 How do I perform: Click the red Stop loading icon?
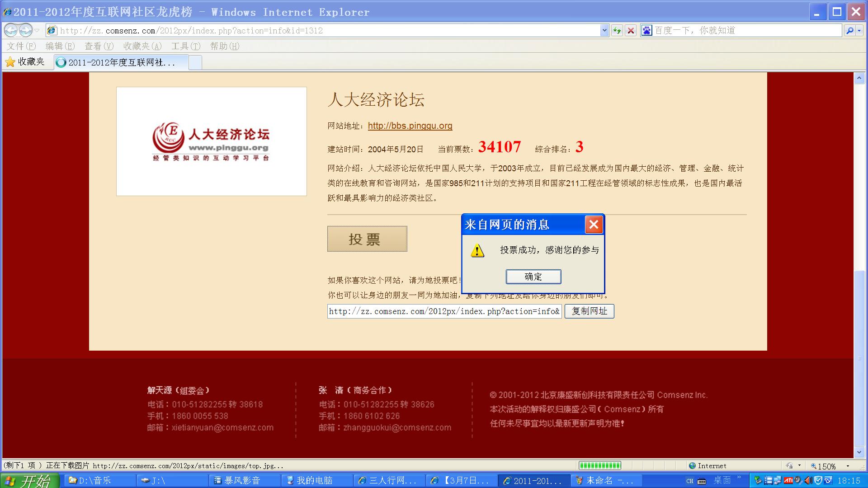click(x=631, y=31)
